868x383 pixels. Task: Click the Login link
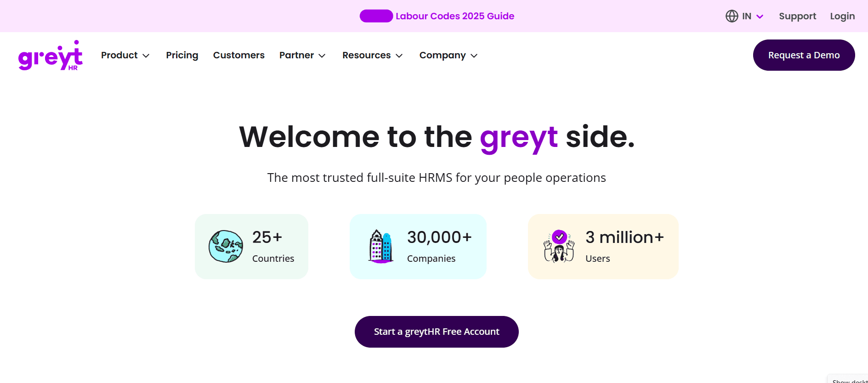click(x=842, y=16)
